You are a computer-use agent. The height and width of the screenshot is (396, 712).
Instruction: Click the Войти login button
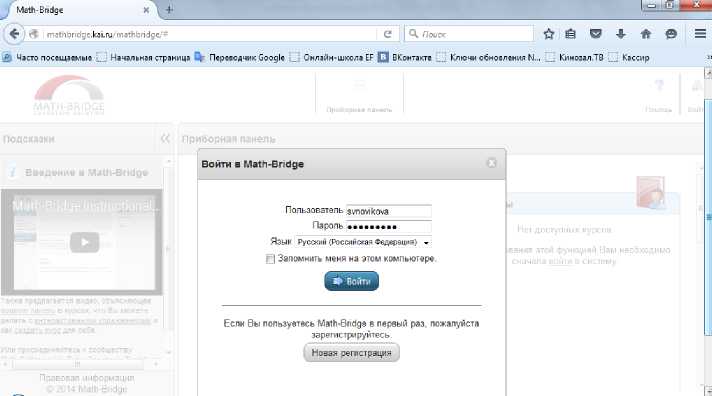coord(351,281)
